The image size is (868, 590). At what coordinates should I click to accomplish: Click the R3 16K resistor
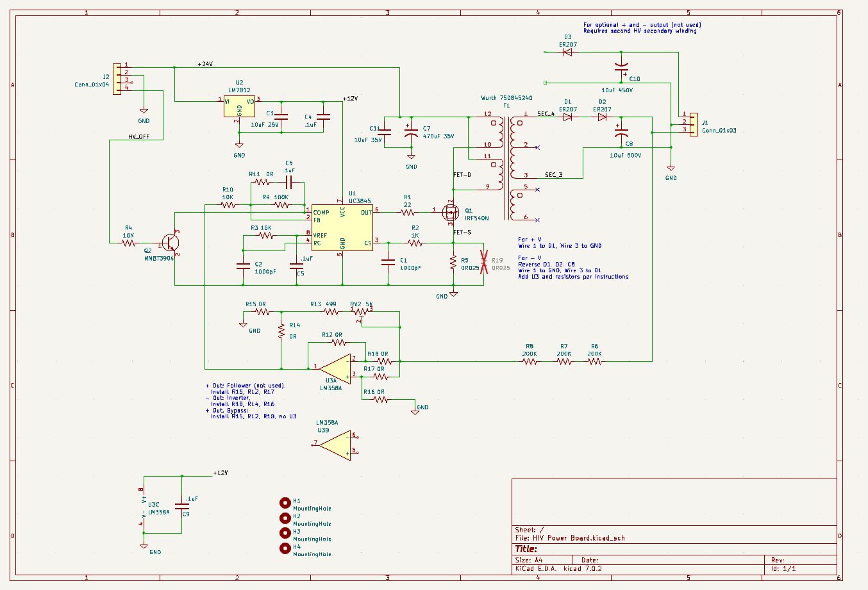(266, 236)
